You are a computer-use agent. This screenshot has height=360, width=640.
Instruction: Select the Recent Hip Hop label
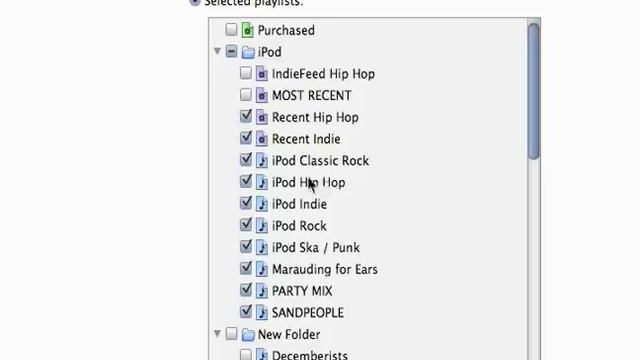coord(315,118)
